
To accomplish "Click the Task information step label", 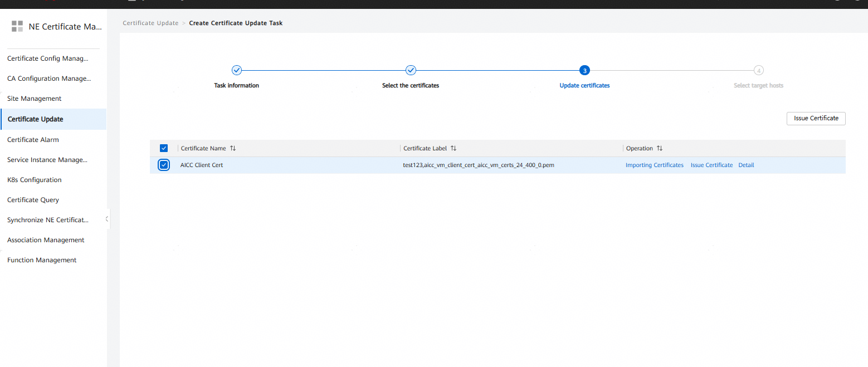I will point(236,85).
